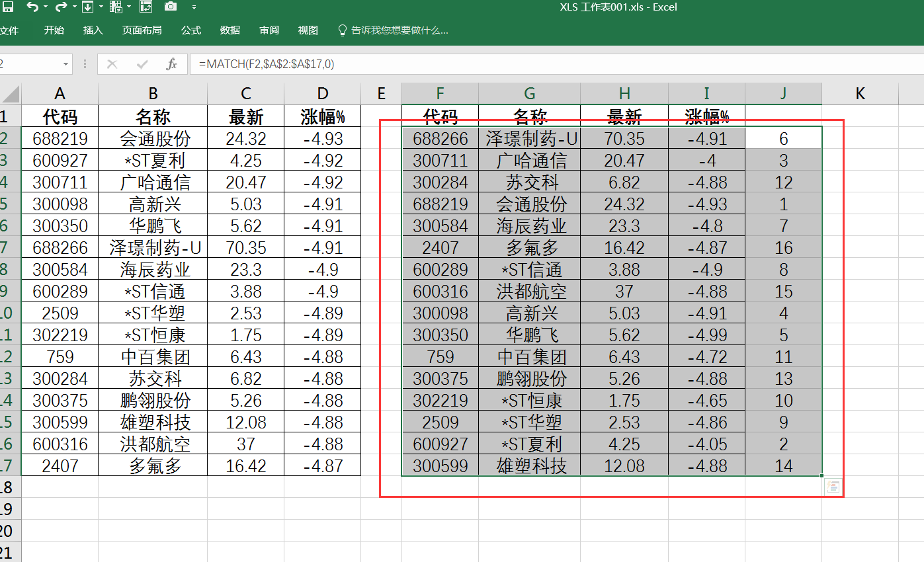
Task: Open Customize Quick Access Toolbar dropdown
Action: click(194, 7)
